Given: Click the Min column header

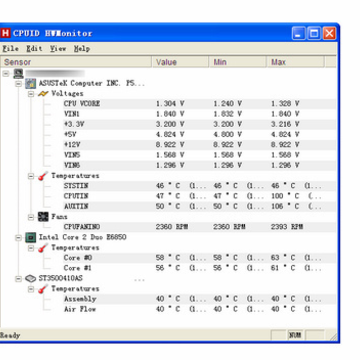Looking at the screenshot, I should pos(238,62).
